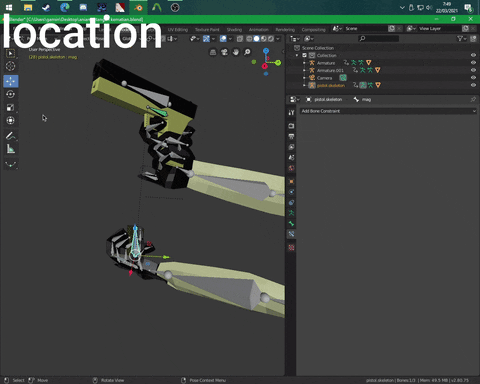Screen dimensions: 480x384
Task: Toggle X-ray display in viewport header
Action: pos(240,39)
